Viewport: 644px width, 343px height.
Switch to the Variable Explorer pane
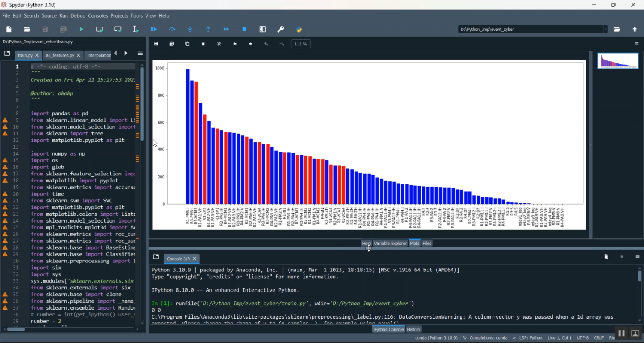[x=390, y=243]
